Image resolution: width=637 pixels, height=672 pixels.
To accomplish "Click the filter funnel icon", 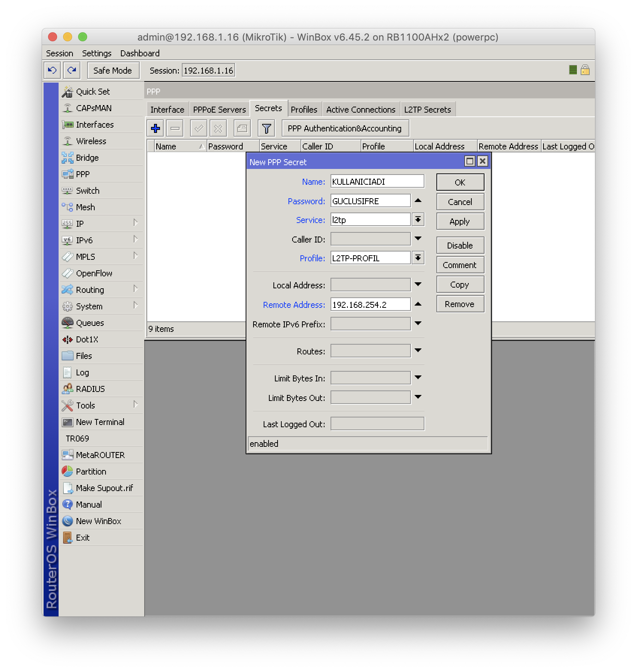I will tap(266, 128).
